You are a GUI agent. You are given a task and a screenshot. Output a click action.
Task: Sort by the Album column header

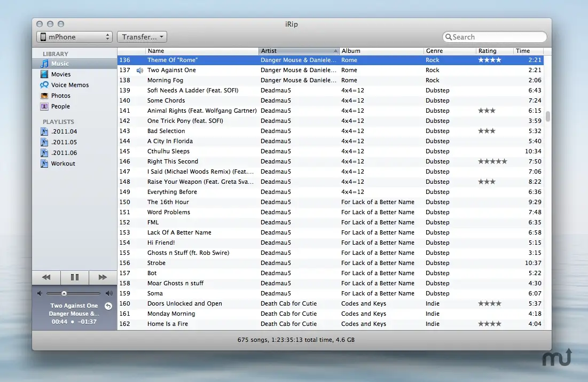pyautogui.click(x=381, y=51)
